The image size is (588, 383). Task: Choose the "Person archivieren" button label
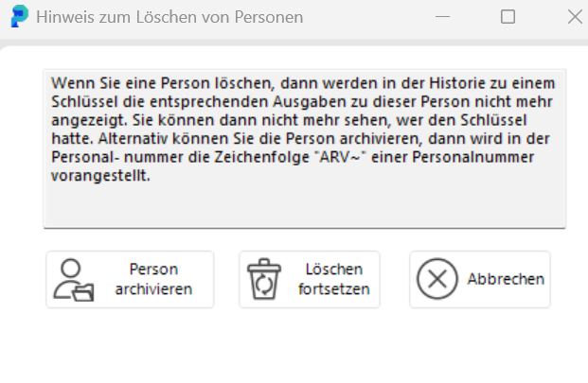(153, 279)
